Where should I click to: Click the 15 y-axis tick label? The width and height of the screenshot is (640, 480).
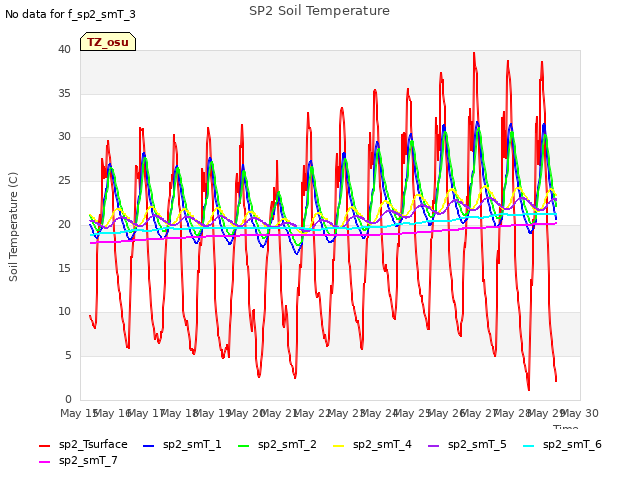64,268
